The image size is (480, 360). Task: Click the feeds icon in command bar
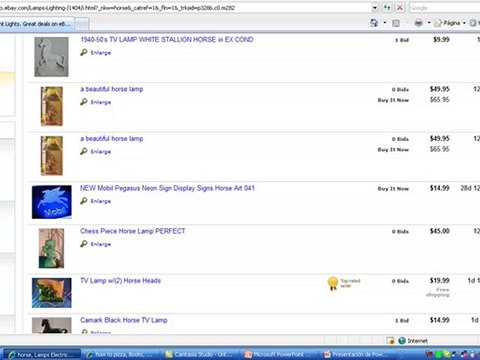tap(396, 23)
